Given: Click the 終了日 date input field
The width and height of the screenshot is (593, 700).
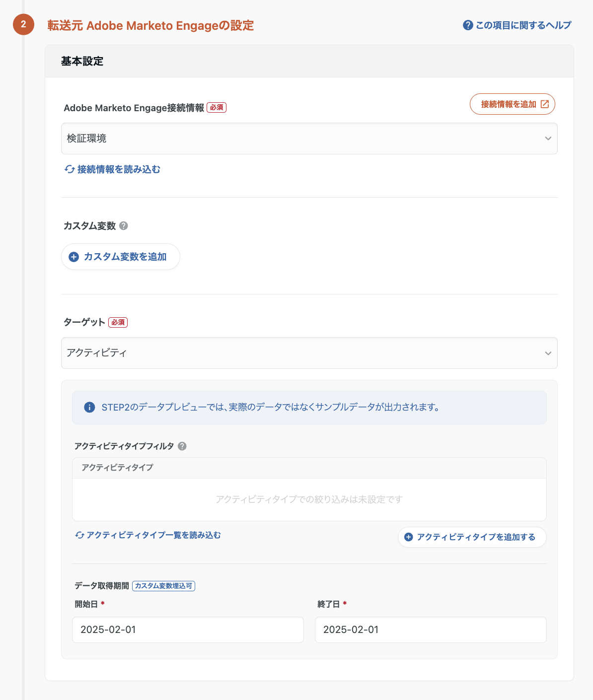Looking at the screenshot, I should [431, 630].
